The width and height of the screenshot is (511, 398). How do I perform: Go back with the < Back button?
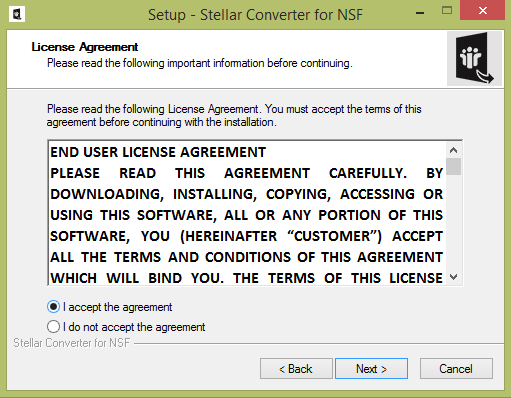coord(296,369)
